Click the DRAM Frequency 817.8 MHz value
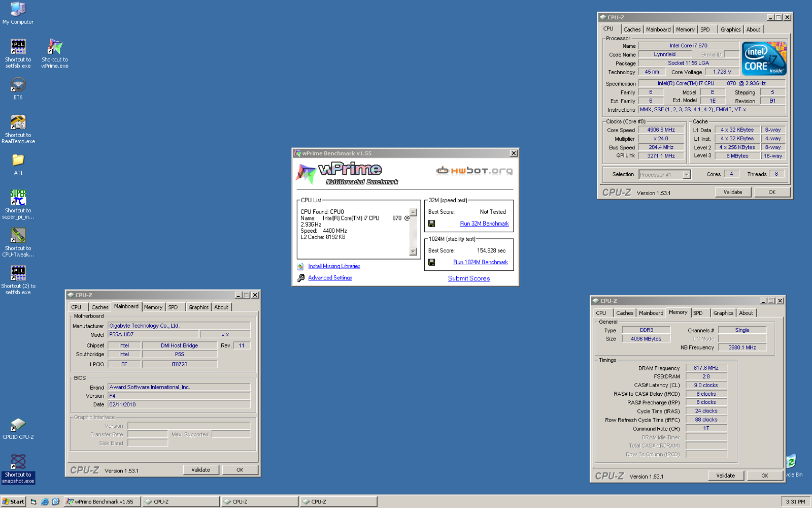 click(x=706, y=368)
